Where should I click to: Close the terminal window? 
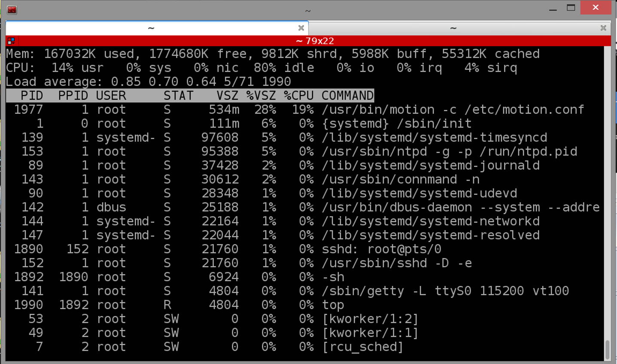596,8
